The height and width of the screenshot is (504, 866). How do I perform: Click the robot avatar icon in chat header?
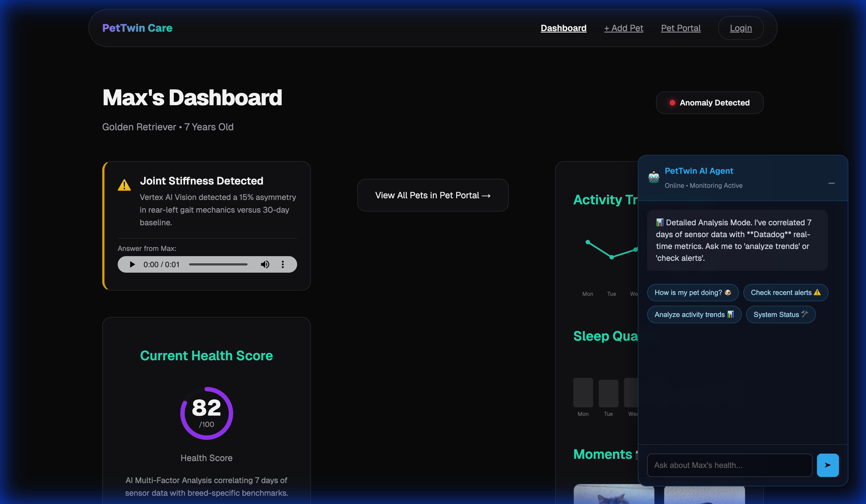(x=653, y=177)
